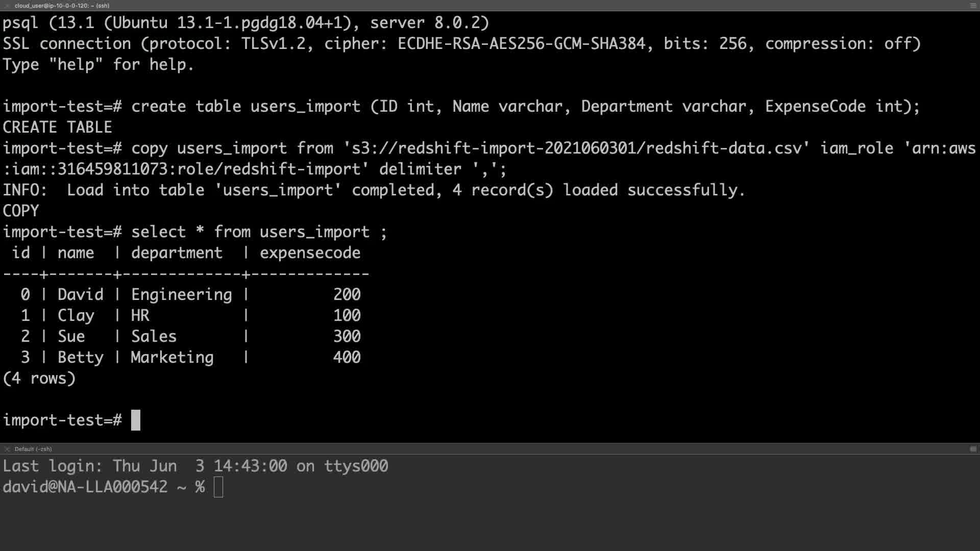The image size is (980, 551).
Task: Click the david@NA-LLA000542 hostname text
Action: (x=85, y=487)
